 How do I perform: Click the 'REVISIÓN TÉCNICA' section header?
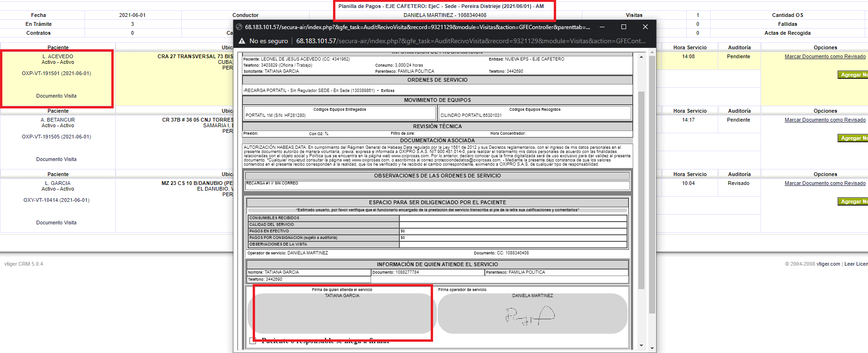point(437,126)
